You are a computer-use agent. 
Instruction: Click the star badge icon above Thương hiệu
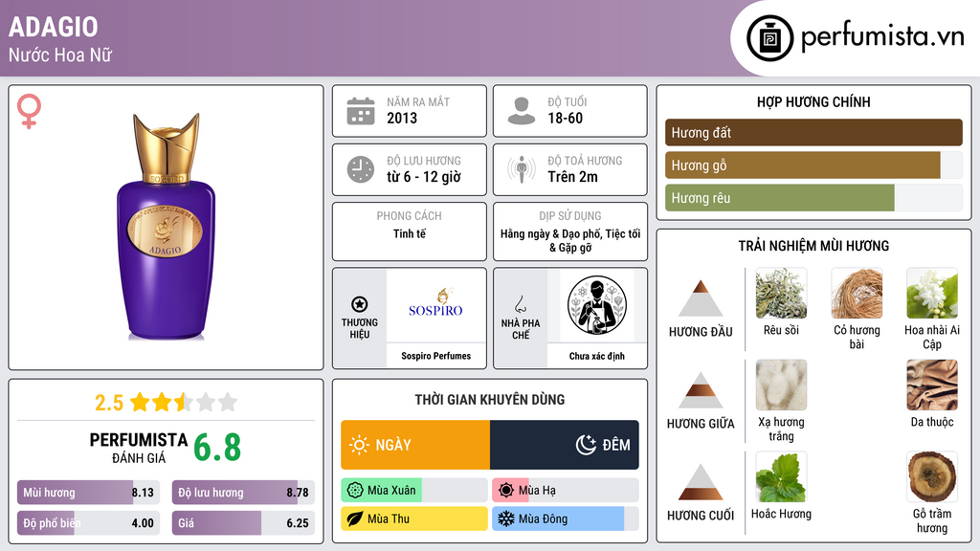(x=360, y=304)
